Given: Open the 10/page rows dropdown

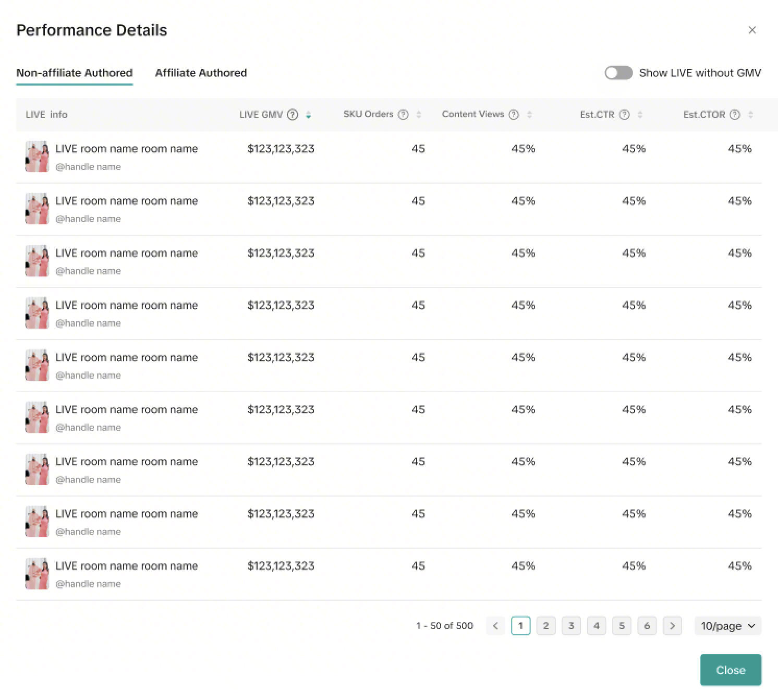Looking at the screenshot, I should click(727, 626).
